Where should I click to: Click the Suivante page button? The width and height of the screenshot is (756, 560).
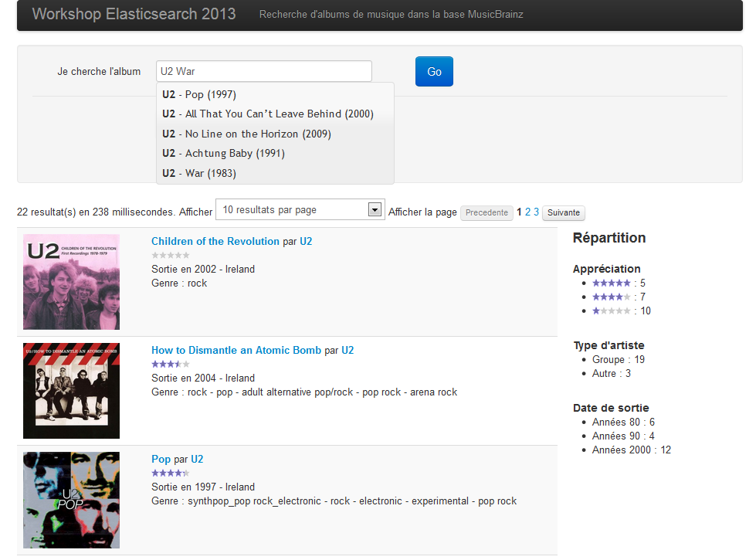coord(563,212)
